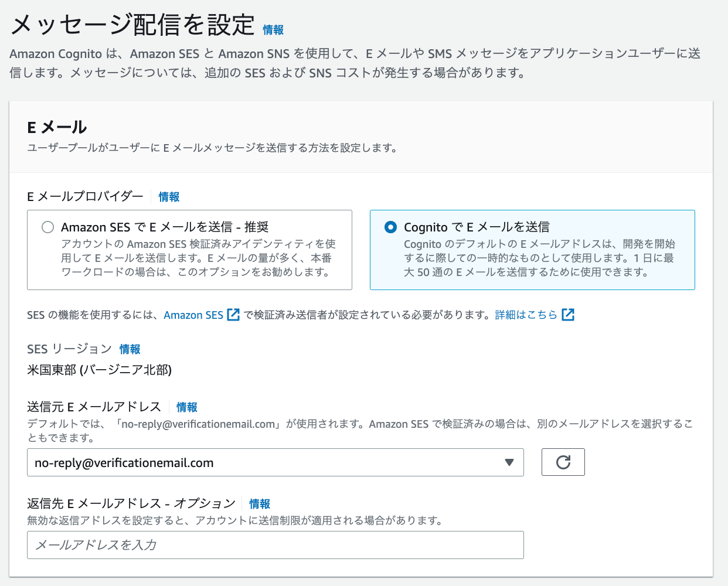Select the Cognito で E メールを送信 radio button
The width and height of the screenshot is (728, 586).
(390, 227)
